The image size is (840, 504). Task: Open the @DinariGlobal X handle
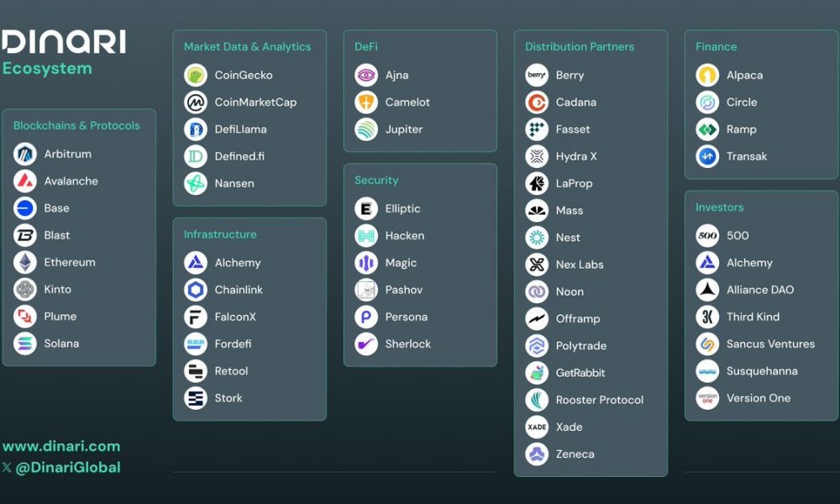pyautogui.click(x=68, y=468)
